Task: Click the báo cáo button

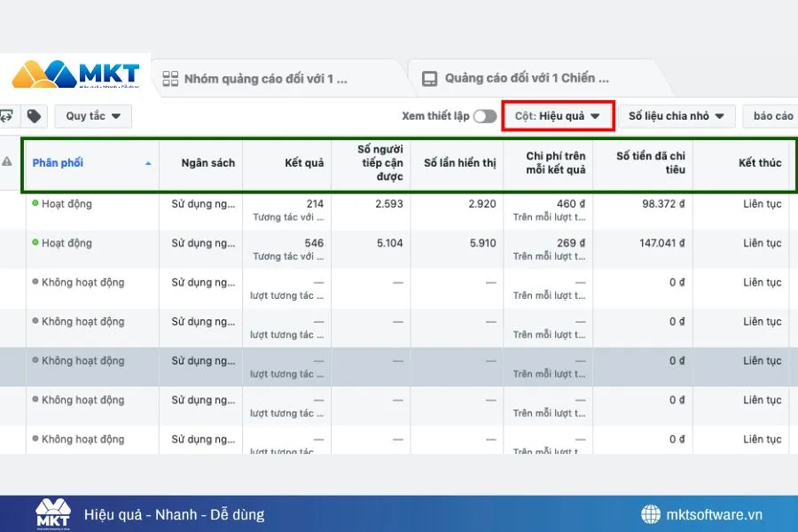Action: coord(772,116)
